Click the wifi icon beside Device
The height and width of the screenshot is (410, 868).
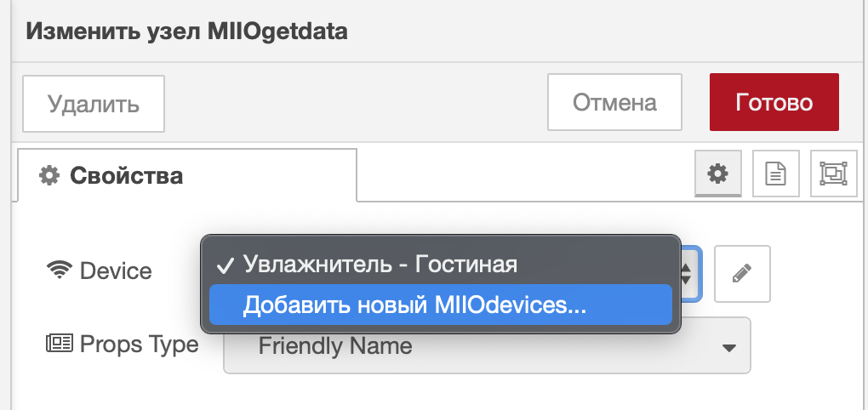(60, 270)
